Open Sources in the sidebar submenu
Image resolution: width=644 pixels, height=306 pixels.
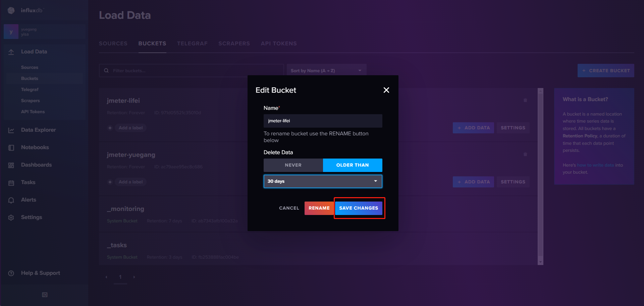[30, 68]
